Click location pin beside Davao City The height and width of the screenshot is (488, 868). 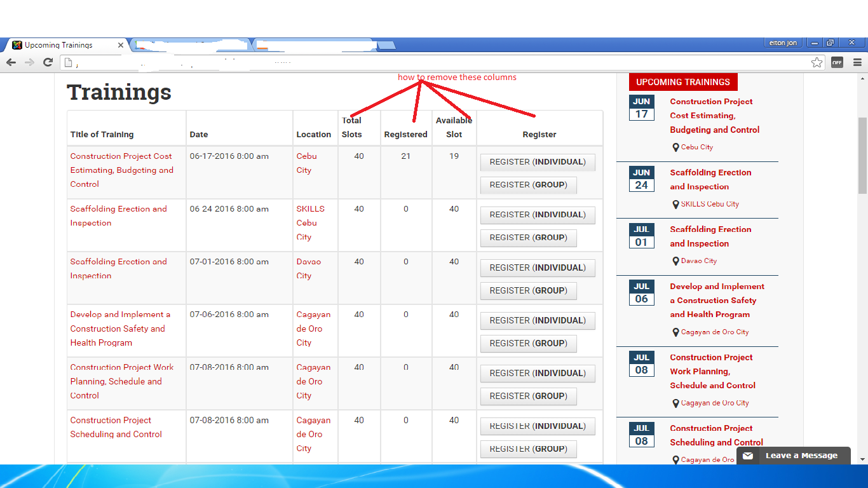coord(676,261)
